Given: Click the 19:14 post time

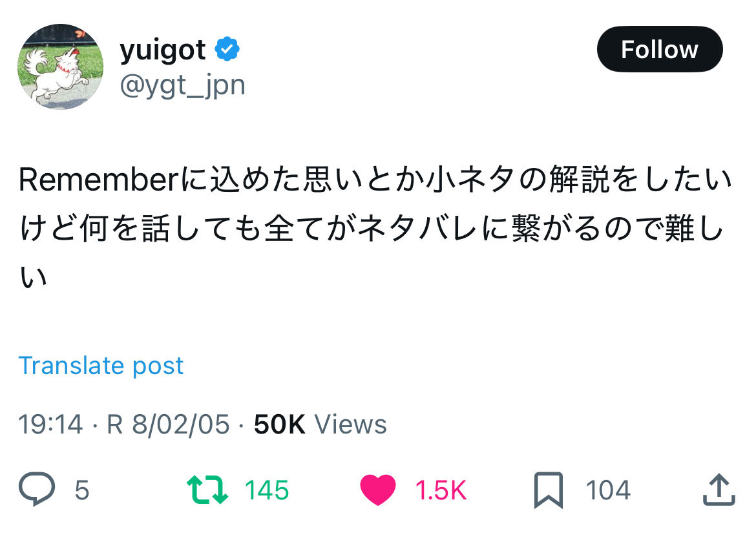Looking at the screenshot, I should (x=50, y=424).
